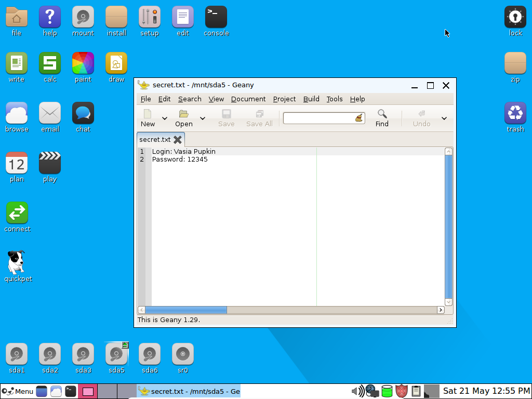Image resolution: width=532 pixels, height=399 pixels.
Task: Open the sda2 drive icon
Action: coord(50,354)
